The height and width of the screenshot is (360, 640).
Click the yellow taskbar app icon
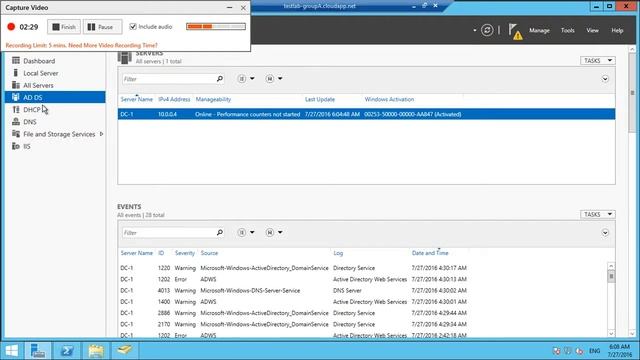pos(125,350)
